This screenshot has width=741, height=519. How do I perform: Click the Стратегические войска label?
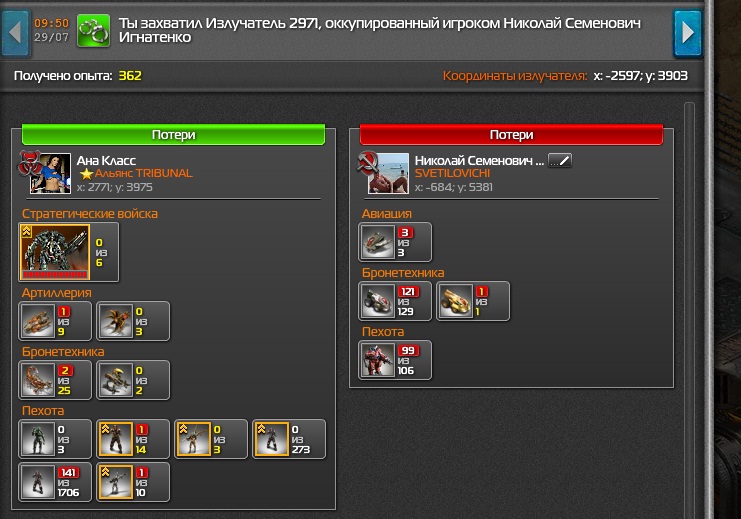coord(90,214)
